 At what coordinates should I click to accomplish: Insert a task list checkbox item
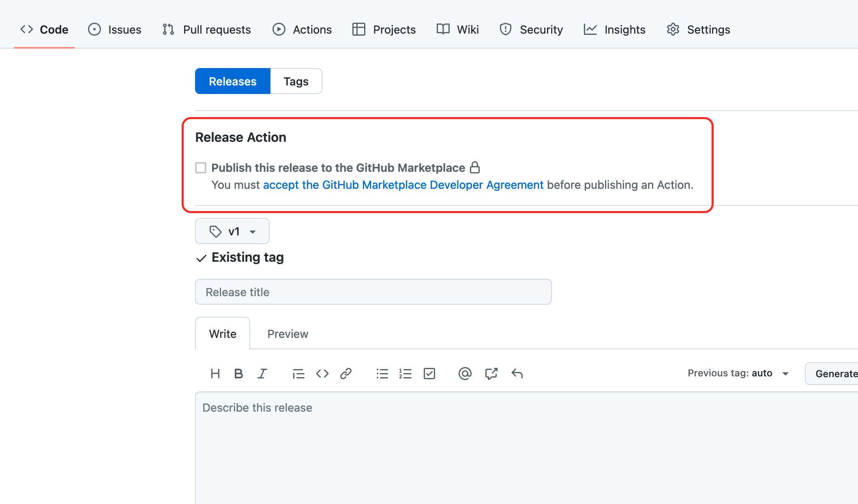pyautogui.click(x=429, y=373)
